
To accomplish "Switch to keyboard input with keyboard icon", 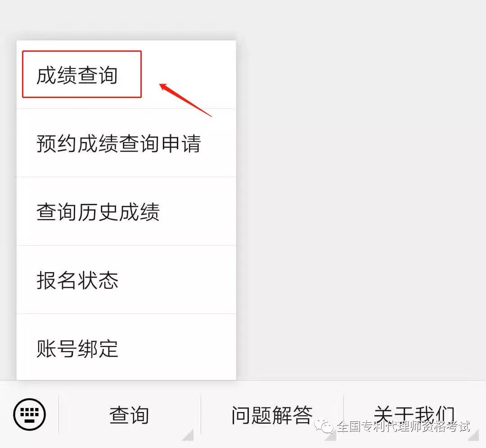I will [29, 414].
